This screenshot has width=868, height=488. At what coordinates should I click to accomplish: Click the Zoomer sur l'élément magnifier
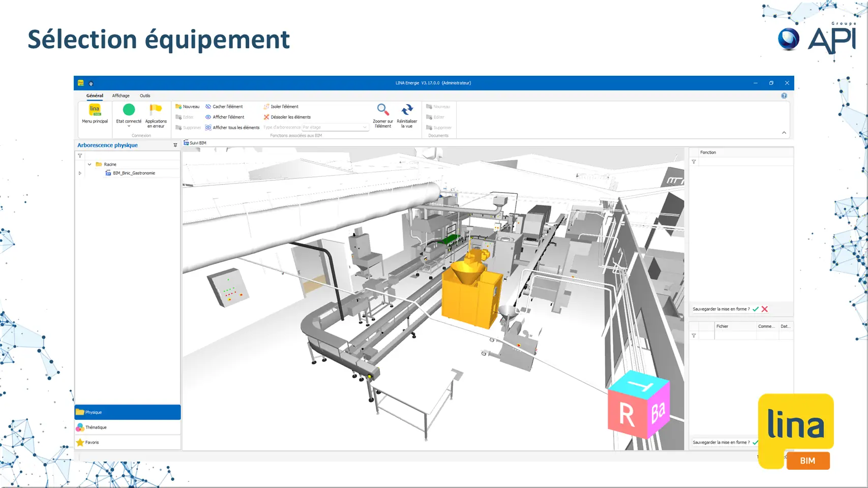382,116
